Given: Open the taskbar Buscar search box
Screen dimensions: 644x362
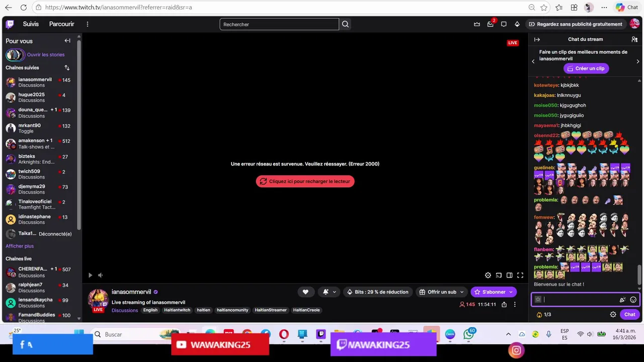Looking at the screenshot, I should coord(136,334).
